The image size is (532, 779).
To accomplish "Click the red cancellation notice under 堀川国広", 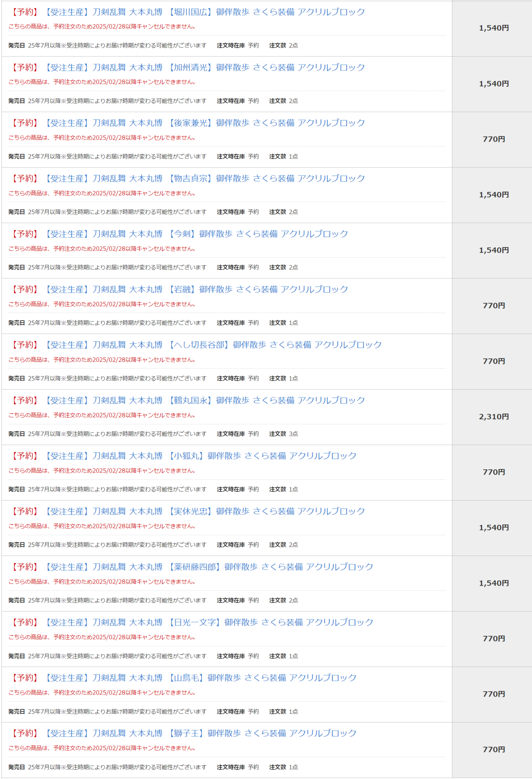I will click(x=102, y=26).
